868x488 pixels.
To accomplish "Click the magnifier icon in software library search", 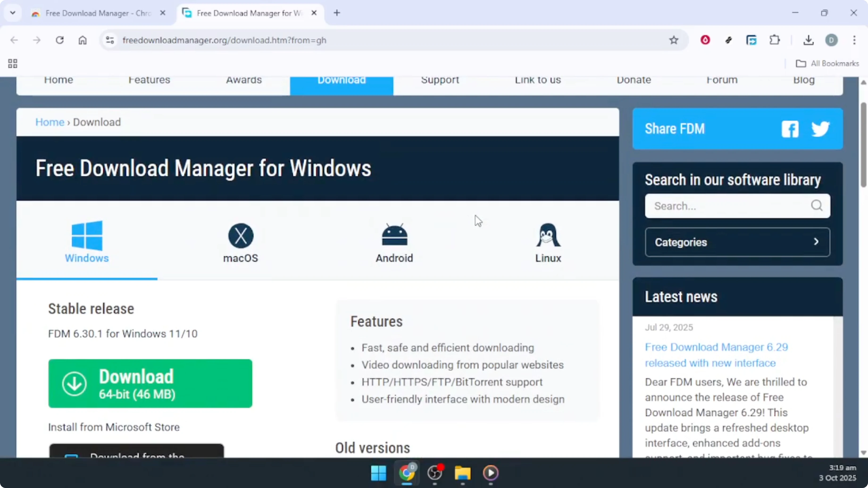I will (816, 206).
